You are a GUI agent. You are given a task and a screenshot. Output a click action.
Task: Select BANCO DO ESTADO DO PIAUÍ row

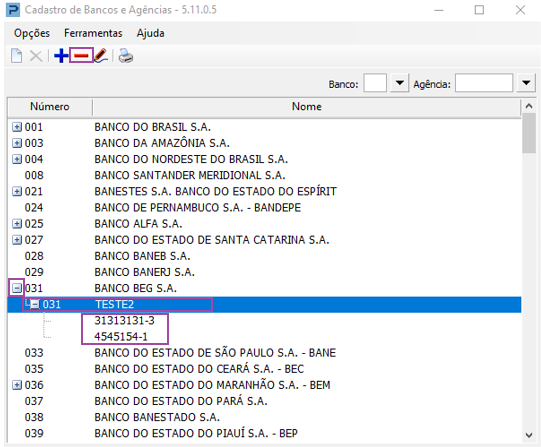264,434
